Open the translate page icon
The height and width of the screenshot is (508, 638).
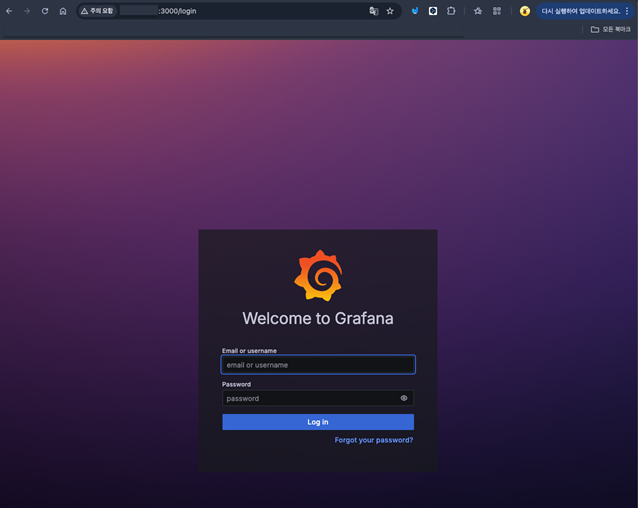click(374, 11)
